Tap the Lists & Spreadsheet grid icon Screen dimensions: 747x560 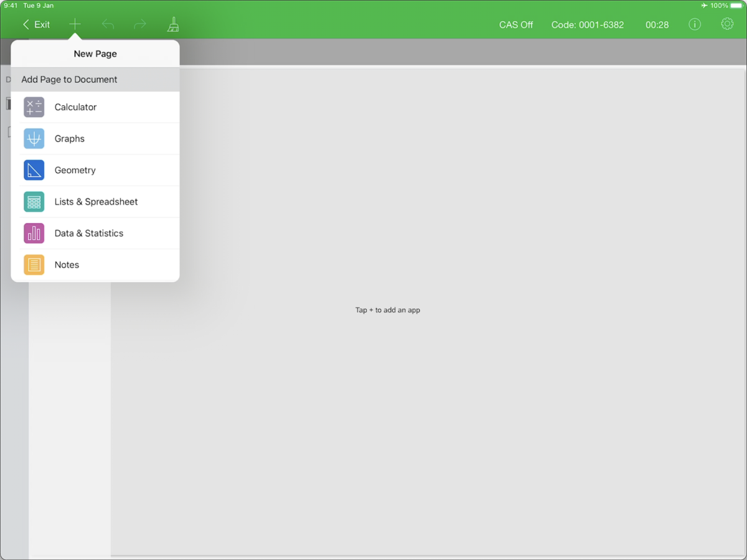[34, 202]
